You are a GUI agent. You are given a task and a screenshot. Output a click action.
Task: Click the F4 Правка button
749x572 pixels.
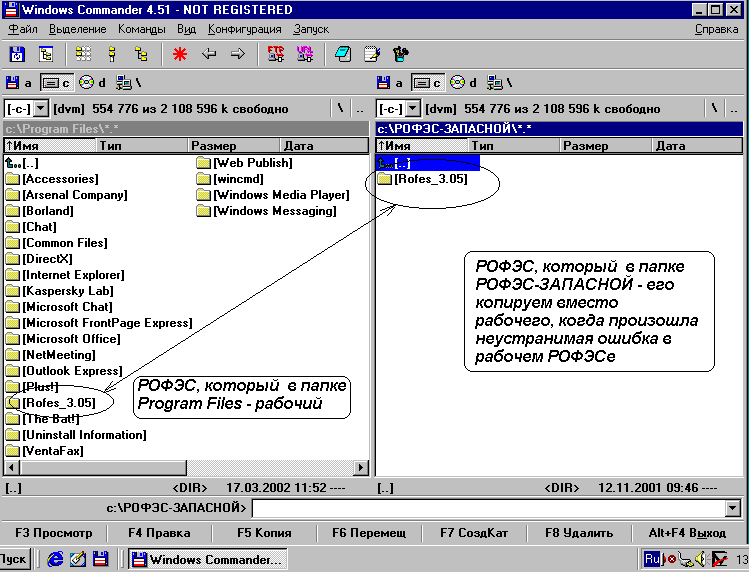click(x=159, y=533)
